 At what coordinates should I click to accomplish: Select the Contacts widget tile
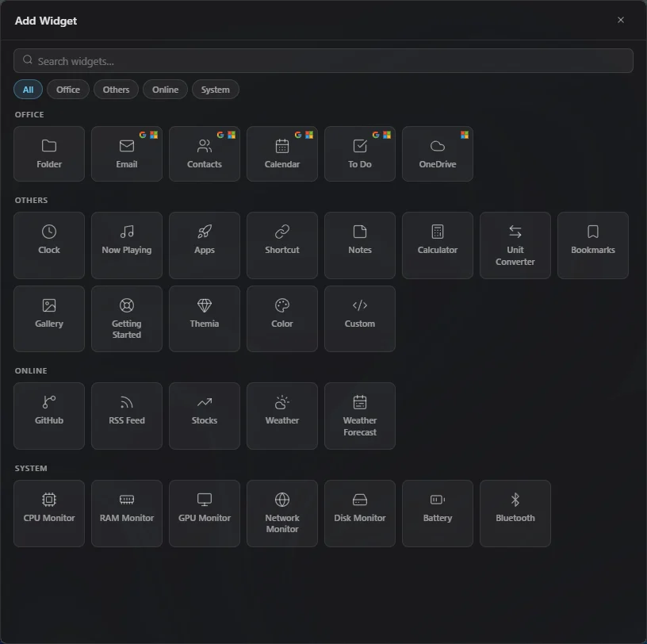coord(205,154)
